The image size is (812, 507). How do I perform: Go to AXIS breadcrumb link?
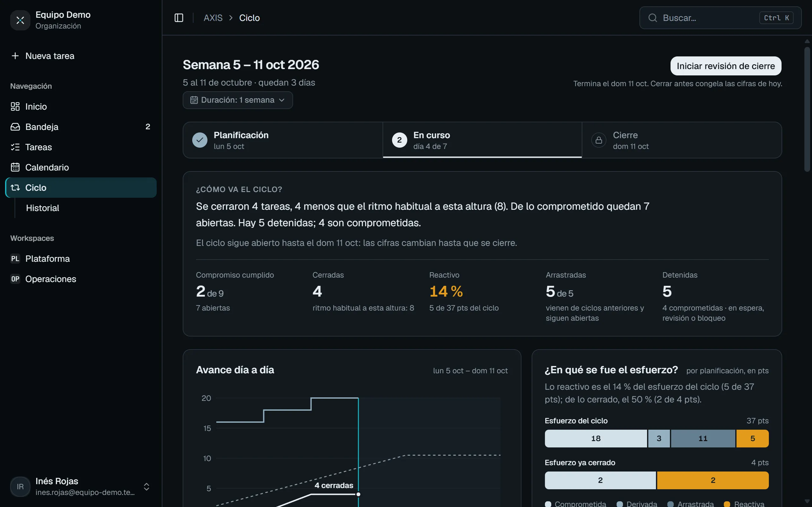click(213, 18)
